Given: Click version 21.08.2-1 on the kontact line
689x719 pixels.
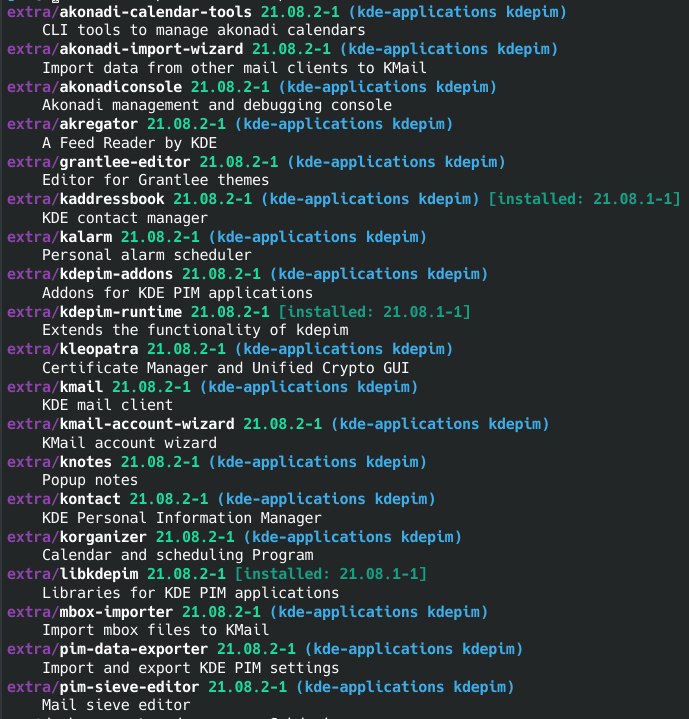Looking at the screenshot, I should pos(169,499).
